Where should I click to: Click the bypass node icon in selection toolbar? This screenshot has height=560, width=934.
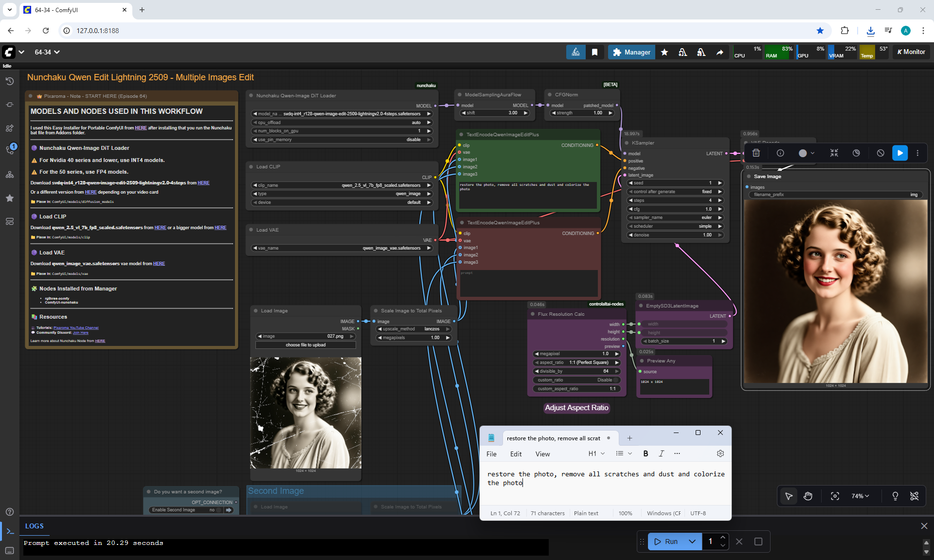[x=880, y=153]
